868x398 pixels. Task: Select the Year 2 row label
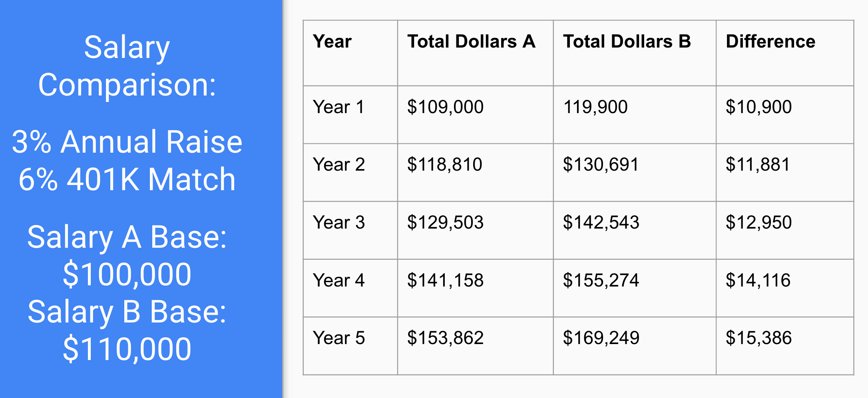(338, 165)
